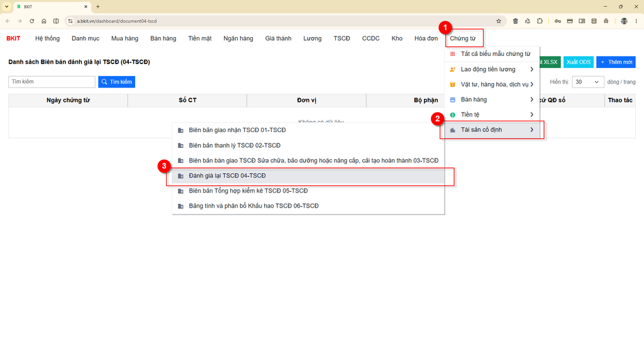The height and width of the screenshot is (346, 644).
Task: Open the browser profile avatar
Action: 624,21
